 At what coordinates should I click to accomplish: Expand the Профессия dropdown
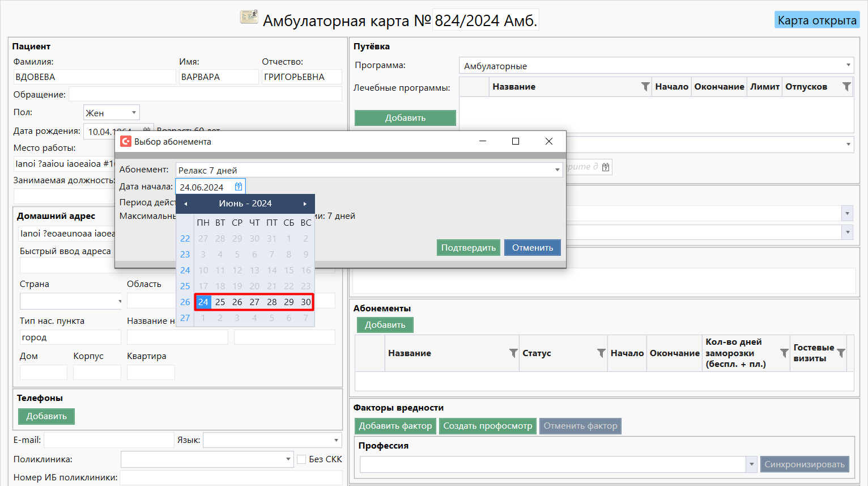(751, 464)
